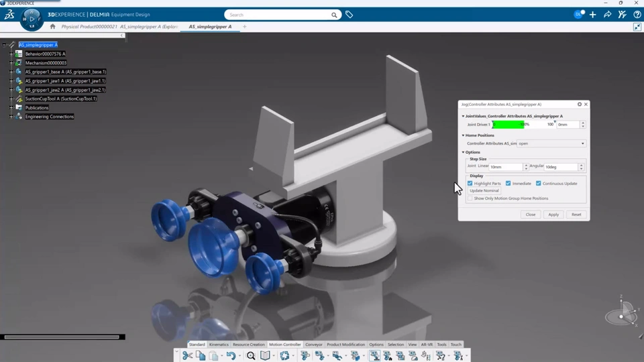Viewport: 644px width, 362px height.
Task: Open the Home Positions 'open' dropdown
Action: (x=551, y=143)
